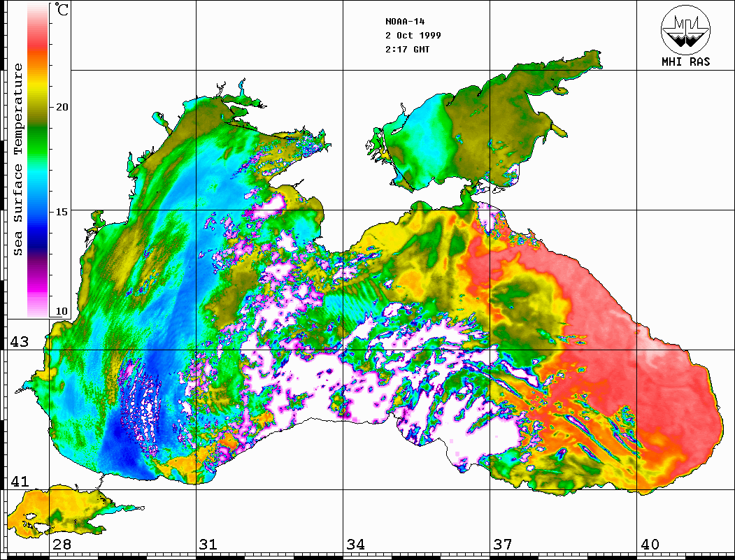The height and width of the screenshot is (560, 735).
Task: Click the longitude label '31'
Action: pos(208,544)
